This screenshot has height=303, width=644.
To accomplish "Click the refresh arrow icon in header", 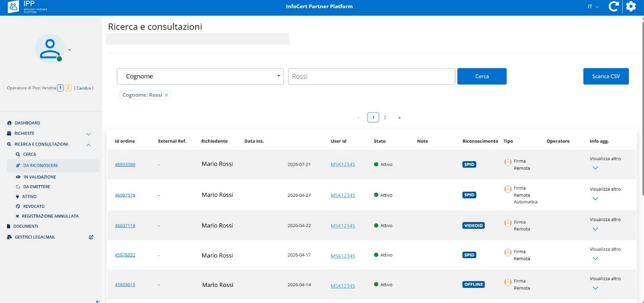I will tap(613, 7).
